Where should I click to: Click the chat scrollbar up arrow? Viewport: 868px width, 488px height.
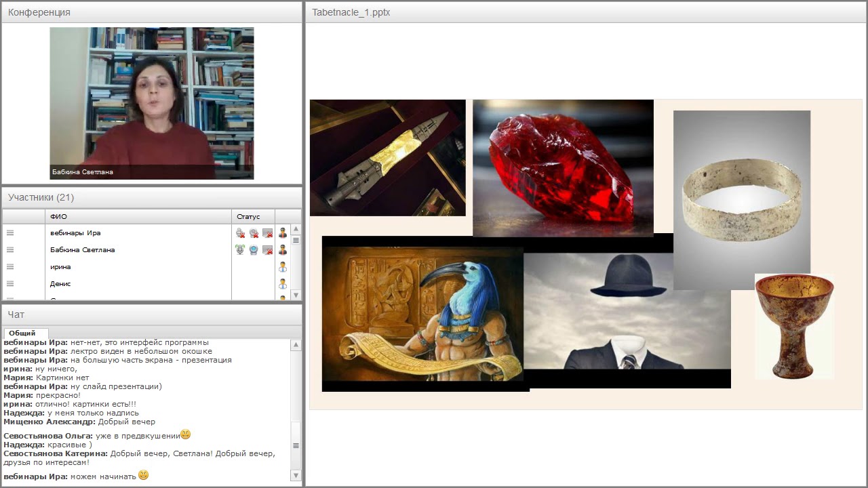[296, 345]
